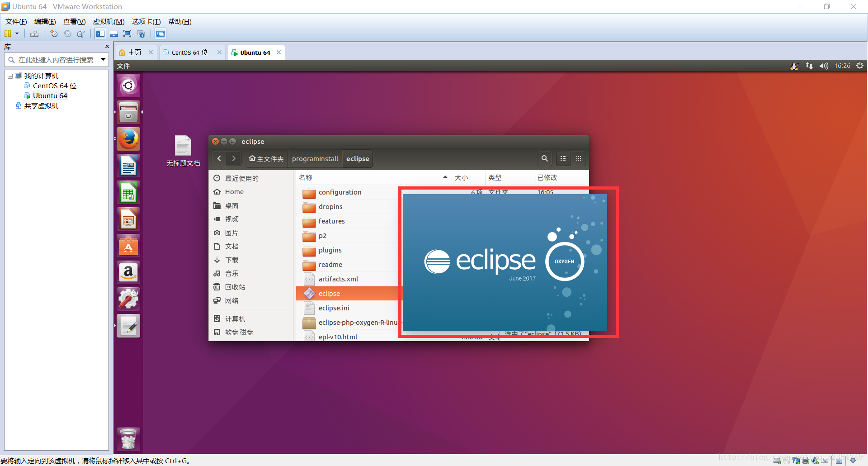Screen dimensions: 868x466
Task: Take a snapshot with the snapshot toolbar icon
Action: click(54, 33)
